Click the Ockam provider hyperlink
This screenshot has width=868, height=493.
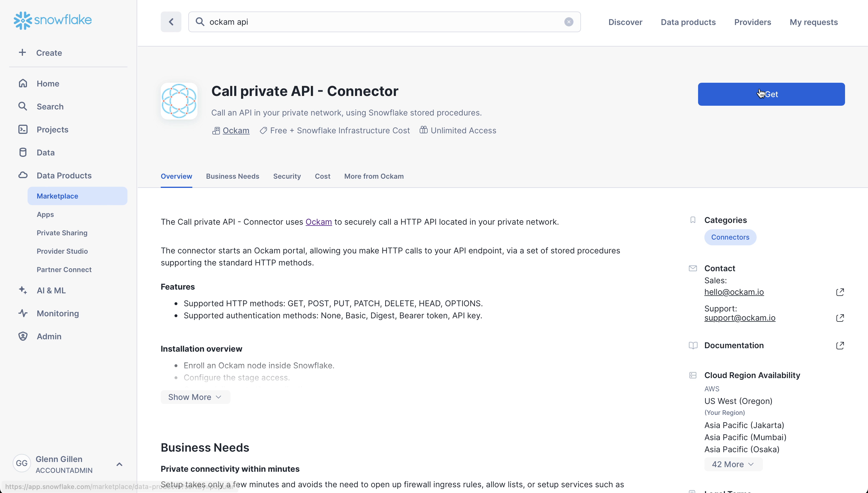(x=236, y=130)
